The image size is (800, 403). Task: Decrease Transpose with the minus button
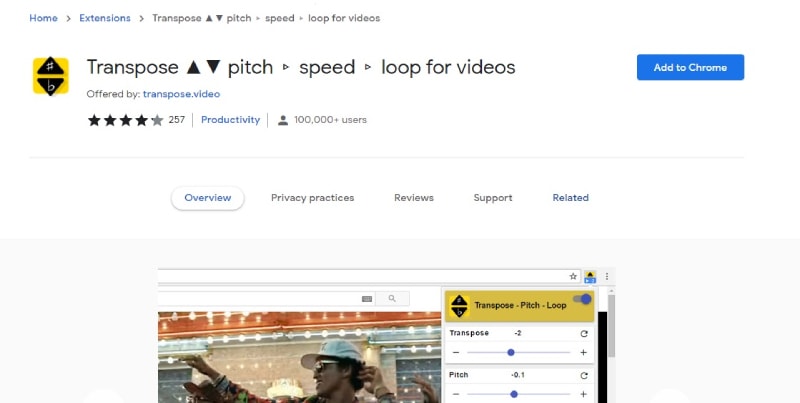point(456,352)
